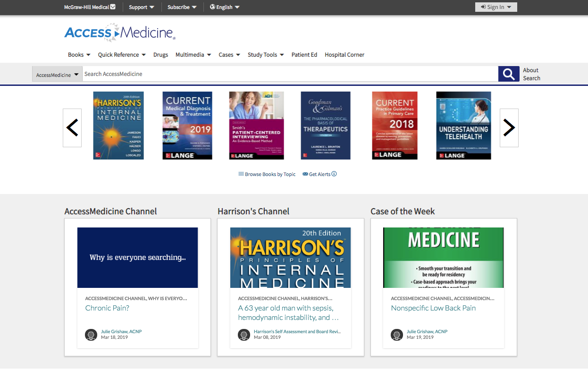
Task: Click author avatar on the sepsis case card
Action: pos(244,335)
